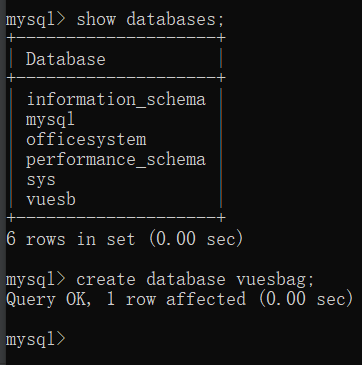Click the '(0.00 sec)' after rows in set

pyautogui.click(x=196, y=239)
